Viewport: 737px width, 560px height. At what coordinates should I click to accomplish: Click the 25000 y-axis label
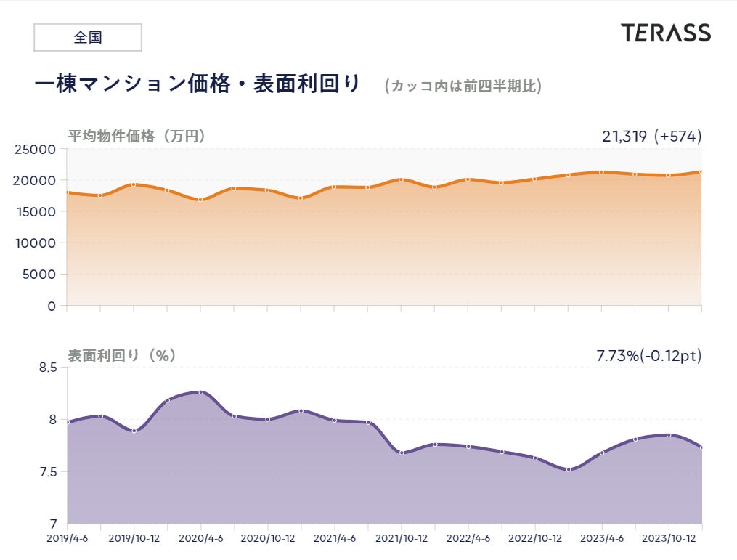(x=36, y=150)
